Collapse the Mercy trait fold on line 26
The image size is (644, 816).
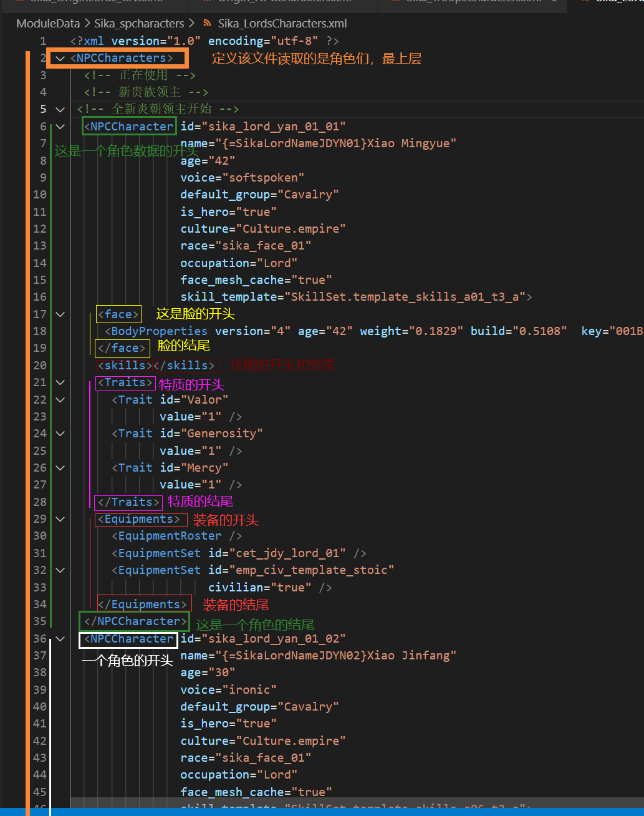pyautogui.click(x=60, y=468)
